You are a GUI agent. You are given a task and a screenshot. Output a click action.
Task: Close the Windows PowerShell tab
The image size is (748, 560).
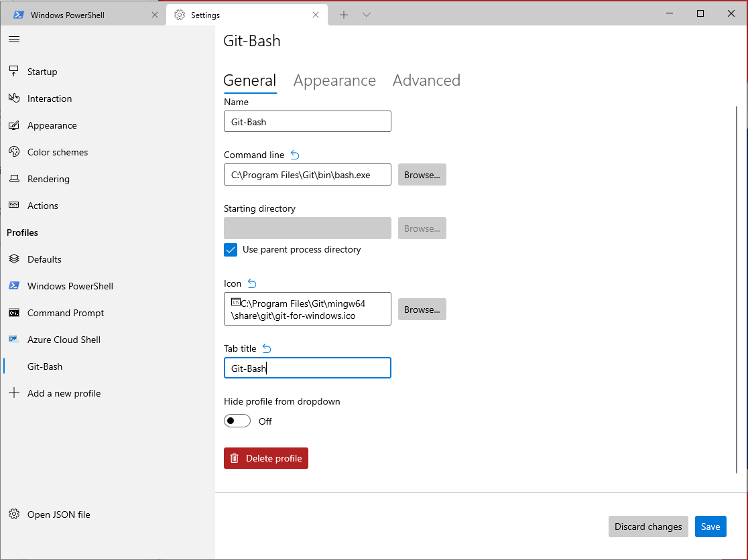[x=155, y=15]
